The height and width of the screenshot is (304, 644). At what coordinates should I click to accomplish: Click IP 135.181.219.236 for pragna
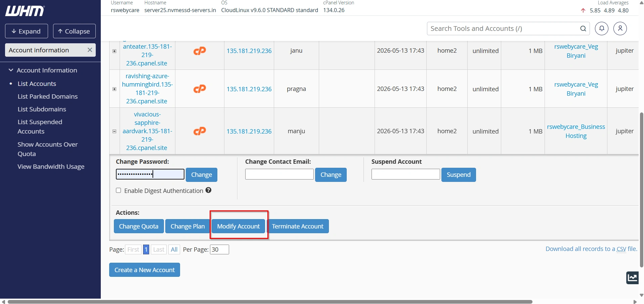click(x=249, y=89)
